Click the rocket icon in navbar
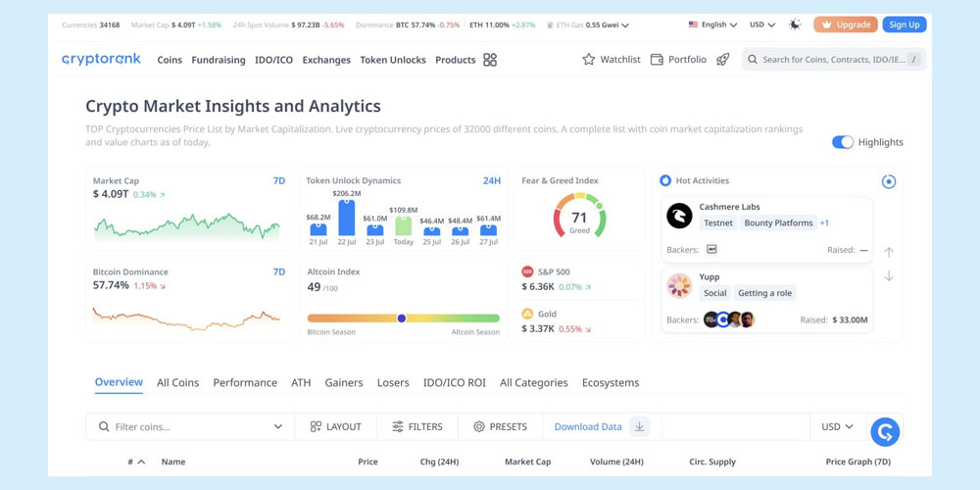The image size is (980, 490). tap(723, 60)
